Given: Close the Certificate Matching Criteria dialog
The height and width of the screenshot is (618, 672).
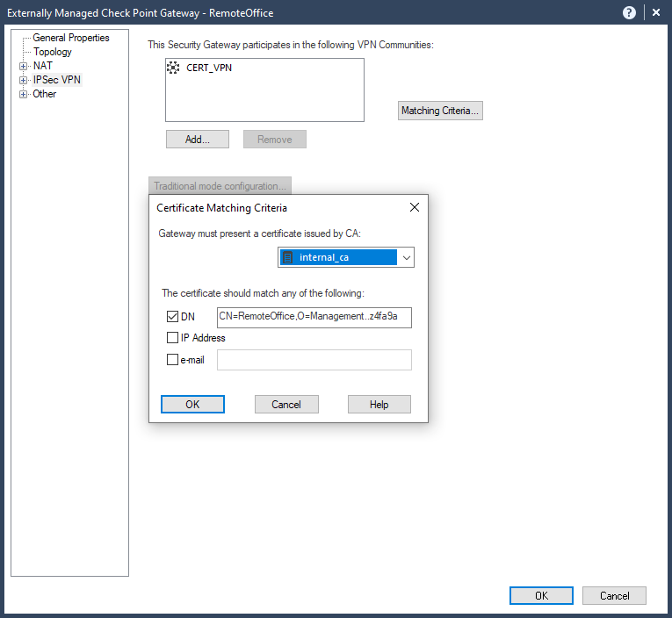Looking at the screenshot, I should tap(415, 208).
